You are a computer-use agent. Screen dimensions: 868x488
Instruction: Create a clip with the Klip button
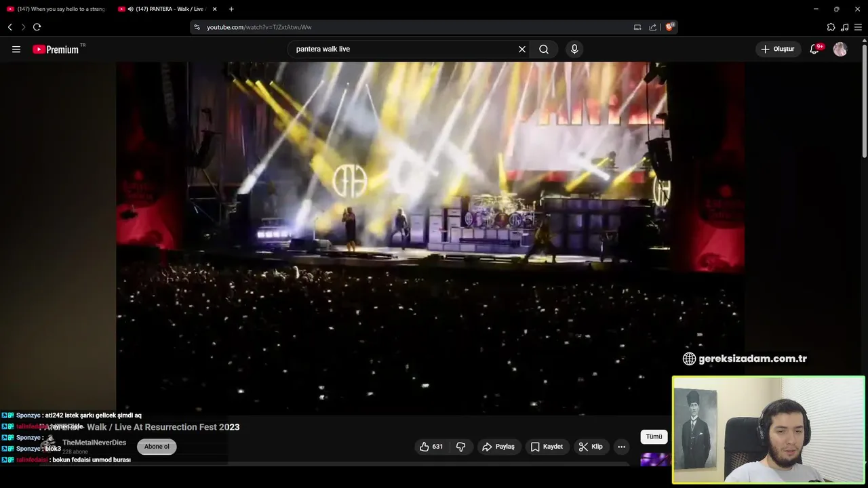[591, 447]
